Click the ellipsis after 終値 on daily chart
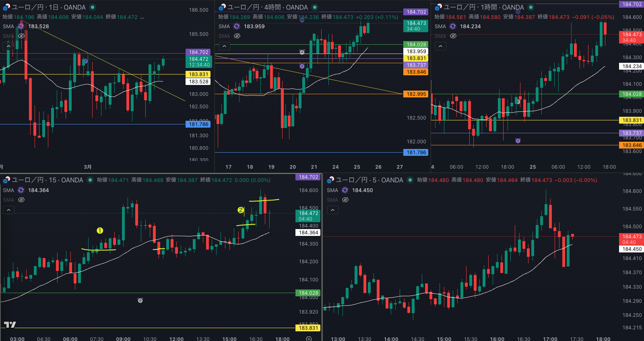This screenshot has width=644, height=341. coord(142,17)
